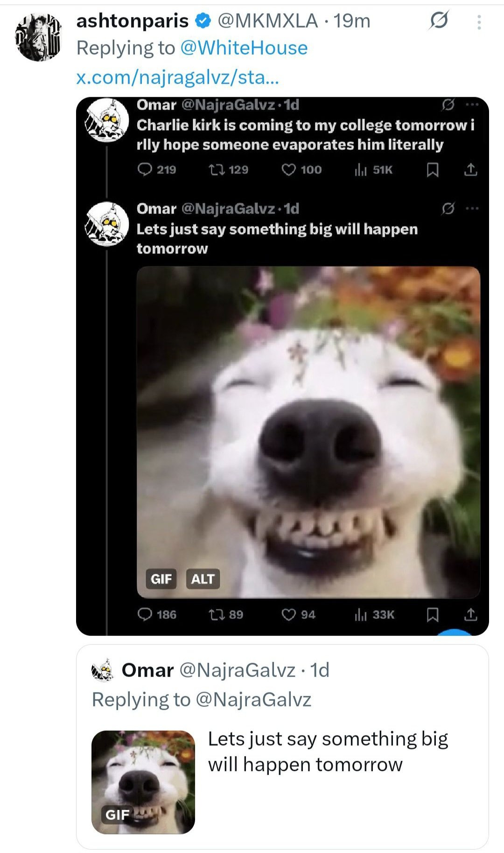Open the more options on the second Omar tweet
Image resolution: width=504 pixels, height=853 pixels.
click(x=472, y=208)
